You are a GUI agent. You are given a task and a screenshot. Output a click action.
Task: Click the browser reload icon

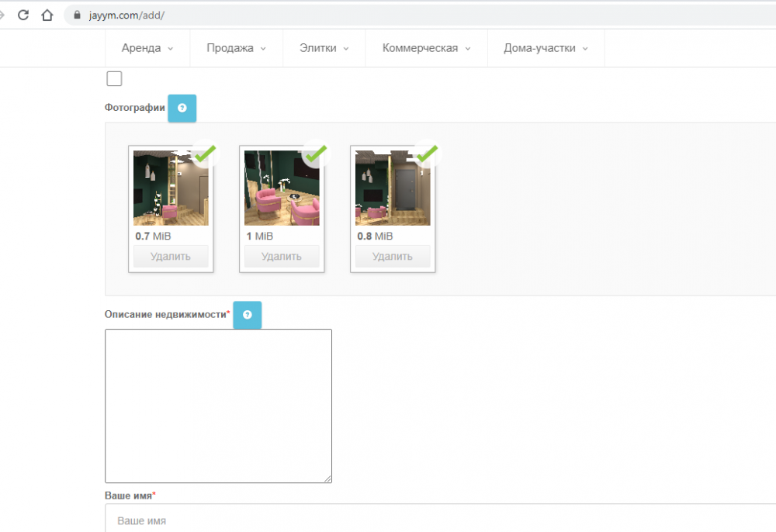click(23, 15)
